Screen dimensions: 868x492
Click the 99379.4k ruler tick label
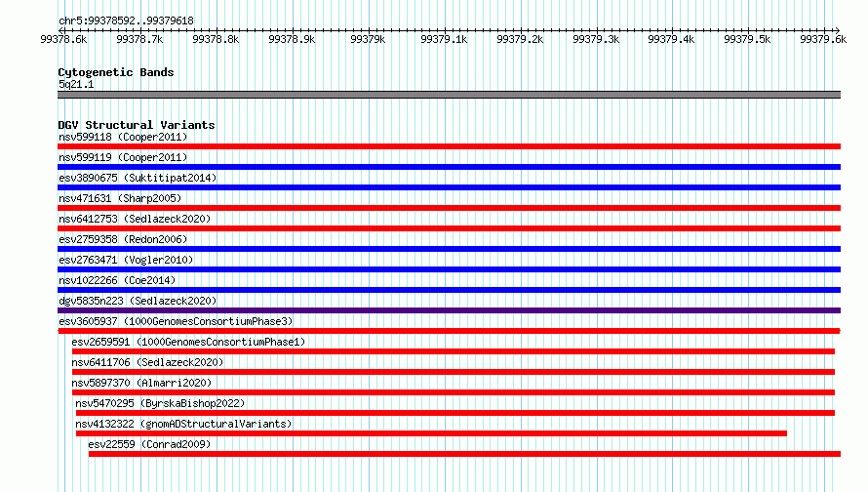[x=671, y=39]
